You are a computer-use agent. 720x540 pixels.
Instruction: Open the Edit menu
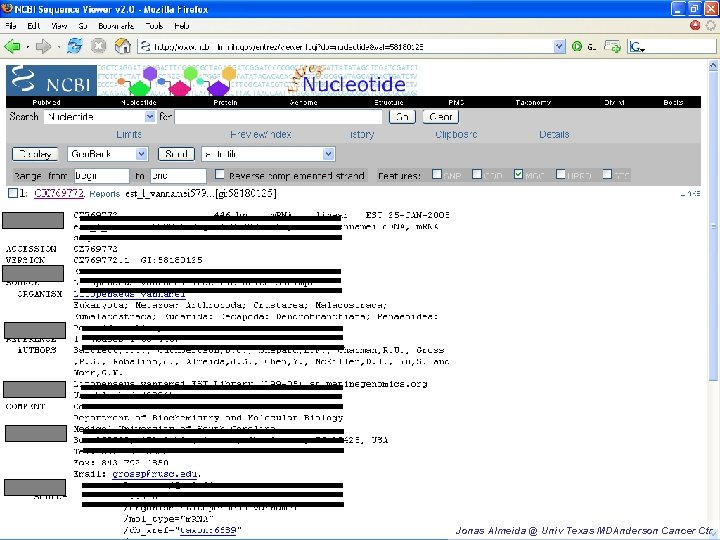coord(34,26)
